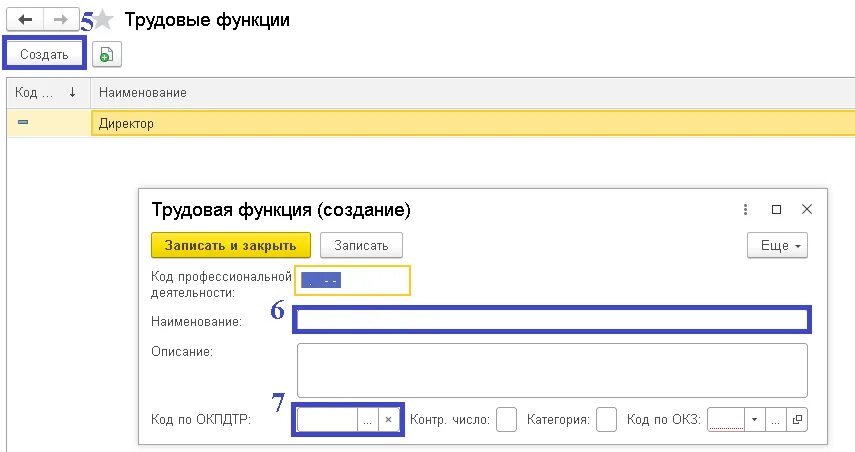Expand the Еще menu
This screenshot has width=855, height=452.
pyautogui.click(x=777, y=245)
